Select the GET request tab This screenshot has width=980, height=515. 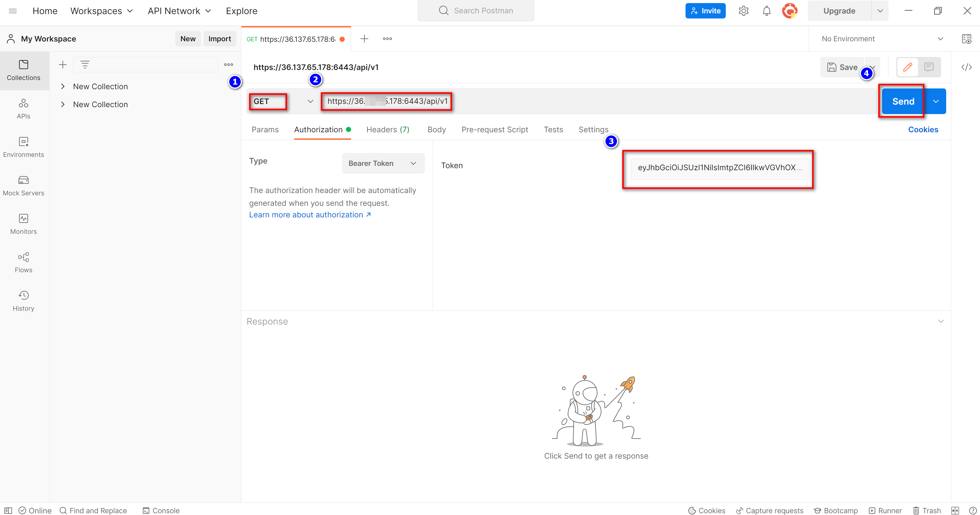coord(296,39)
